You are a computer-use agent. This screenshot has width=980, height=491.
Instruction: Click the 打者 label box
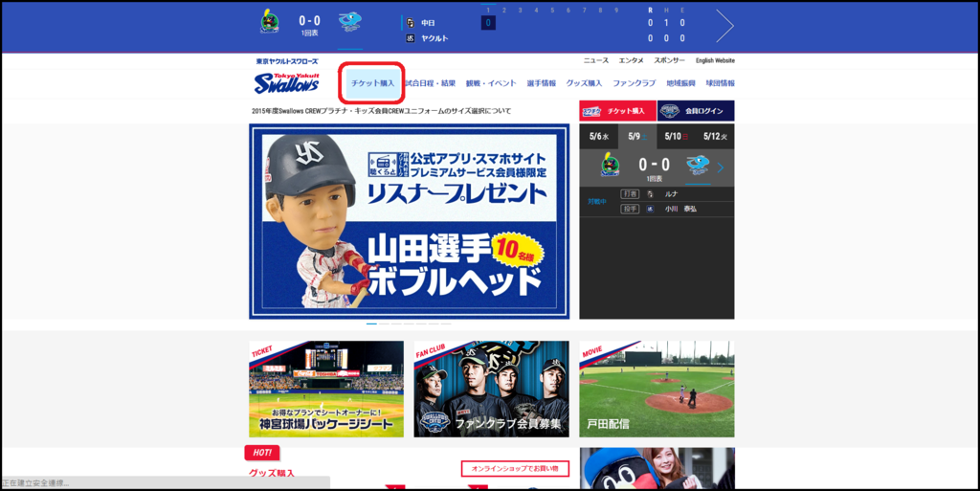(x=630, y=194)
